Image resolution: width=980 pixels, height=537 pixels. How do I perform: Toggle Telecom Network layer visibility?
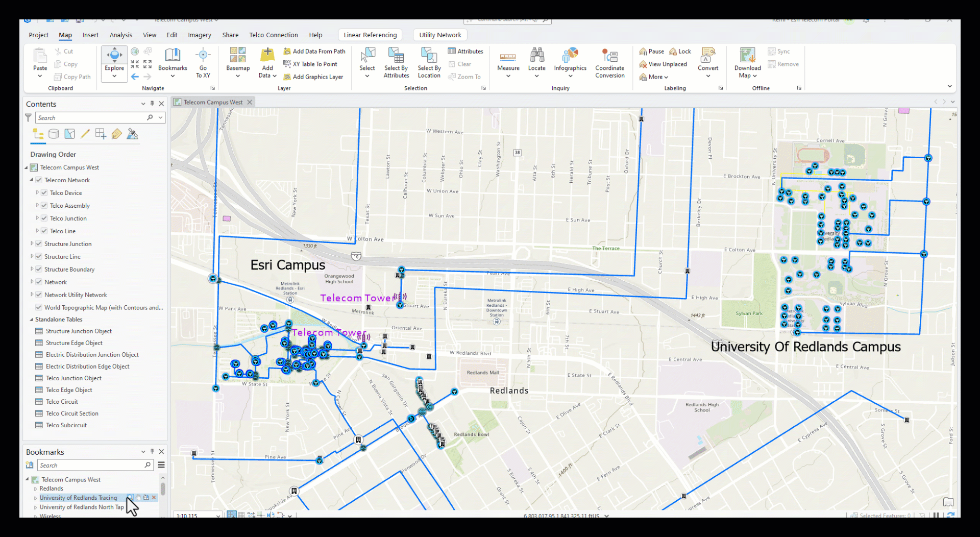[39, 180]
